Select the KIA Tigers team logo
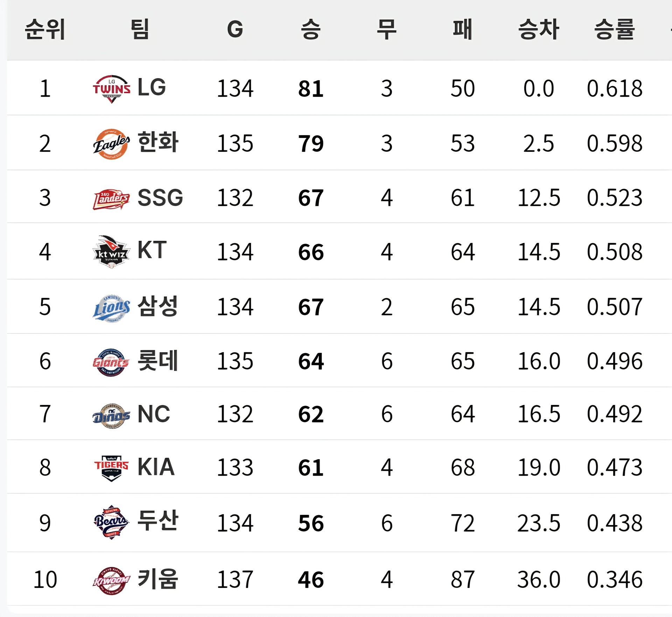Image resolution: width=672 pixels, height=617 pixels. [x=111, y=468]
